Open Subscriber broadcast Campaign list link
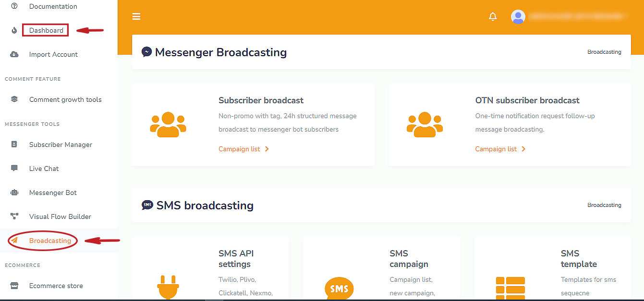Viewport: 644px width, 301px height. point(239,149)
